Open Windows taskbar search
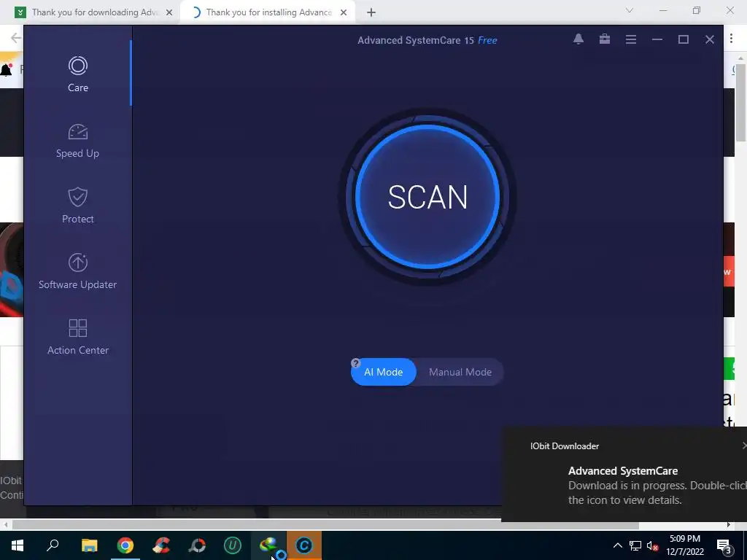The width and height of the screenshot is (747, 560). pyautogui.click(x=53, y=545)
